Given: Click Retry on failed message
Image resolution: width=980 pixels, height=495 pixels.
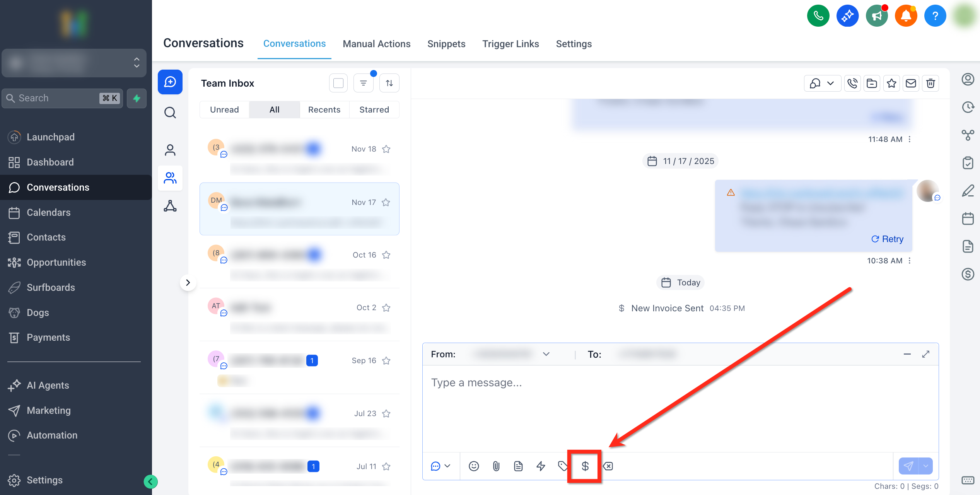Looking at the screenshot, I should (887, 239).
